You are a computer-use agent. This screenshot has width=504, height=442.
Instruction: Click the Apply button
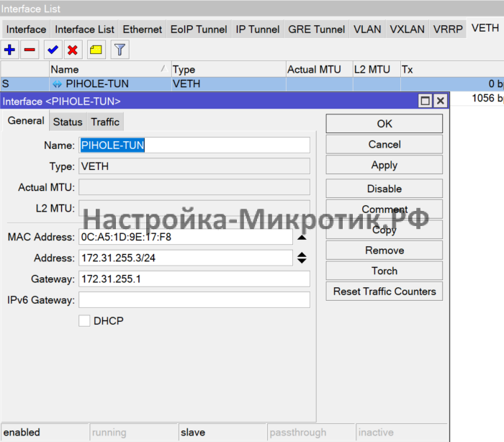pyautogui.click(x=384, y=165)
